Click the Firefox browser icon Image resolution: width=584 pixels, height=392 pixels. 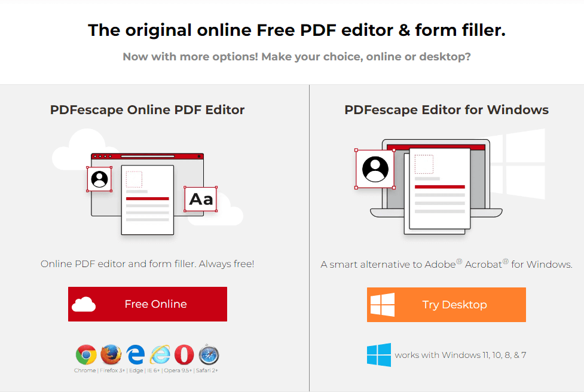(x=111, y=354)
